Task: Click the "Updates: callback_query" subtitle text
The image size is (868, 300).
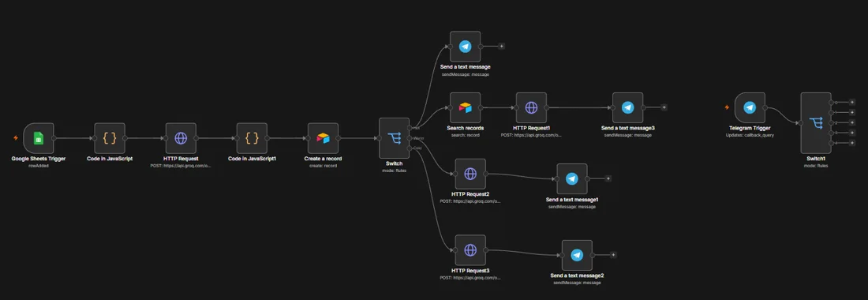Action: [x=750, y=134]
